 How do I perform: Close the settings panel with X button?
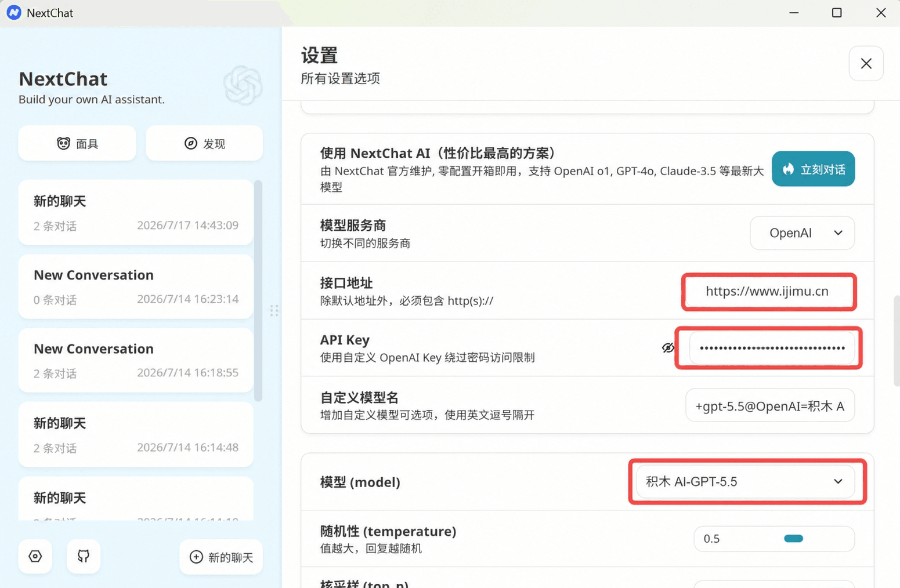click(x=866, y=64)
